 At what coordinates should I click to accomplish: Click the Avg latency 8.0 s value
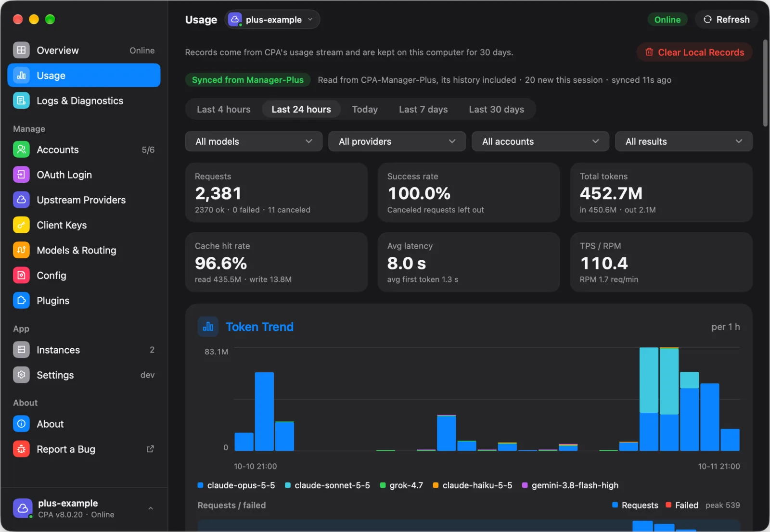[407, 263]
